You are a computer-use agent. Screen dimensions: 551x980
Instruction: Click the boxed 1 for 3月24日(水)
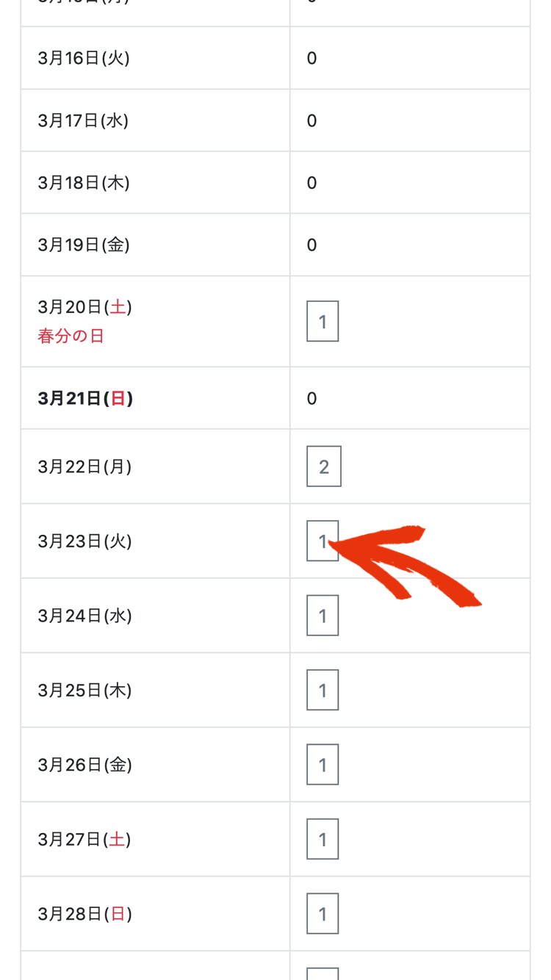(x=323, y=616)
